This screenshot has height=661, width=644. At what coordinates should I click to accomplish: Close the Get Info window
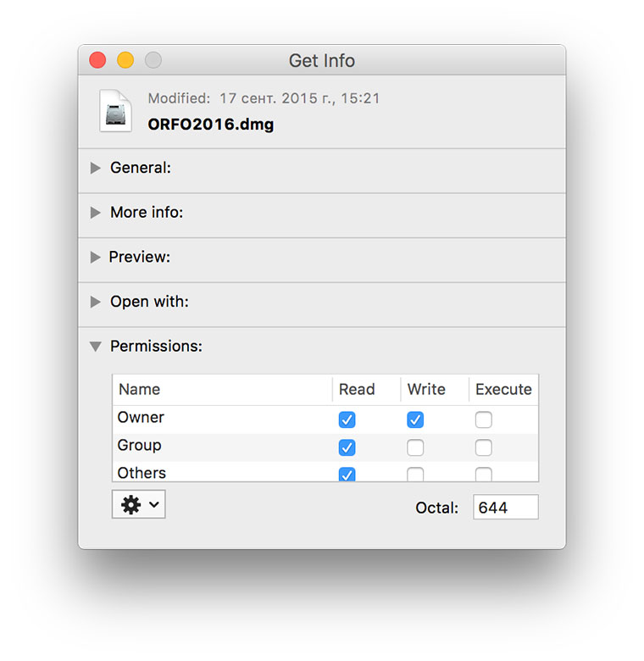point(97,60)
